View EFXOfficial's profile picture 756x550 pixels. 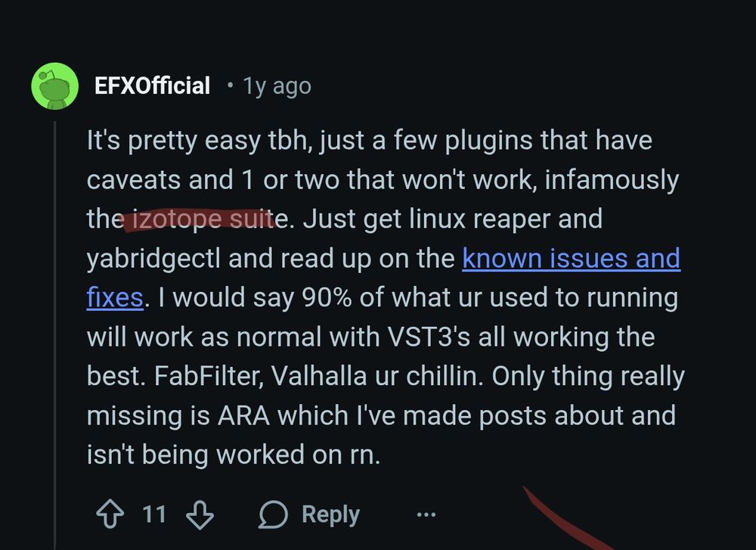(x=54, y=85)
